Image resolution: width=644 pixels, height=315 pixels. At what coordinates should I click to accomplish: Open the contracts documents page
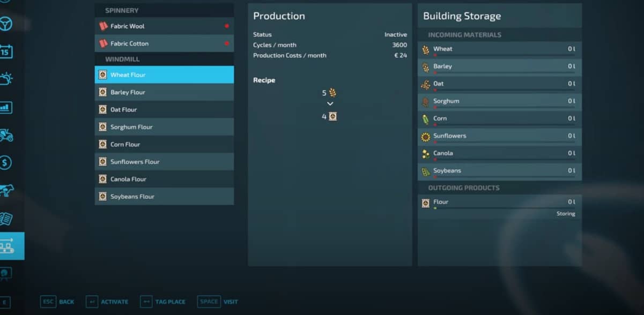[6, 219]
